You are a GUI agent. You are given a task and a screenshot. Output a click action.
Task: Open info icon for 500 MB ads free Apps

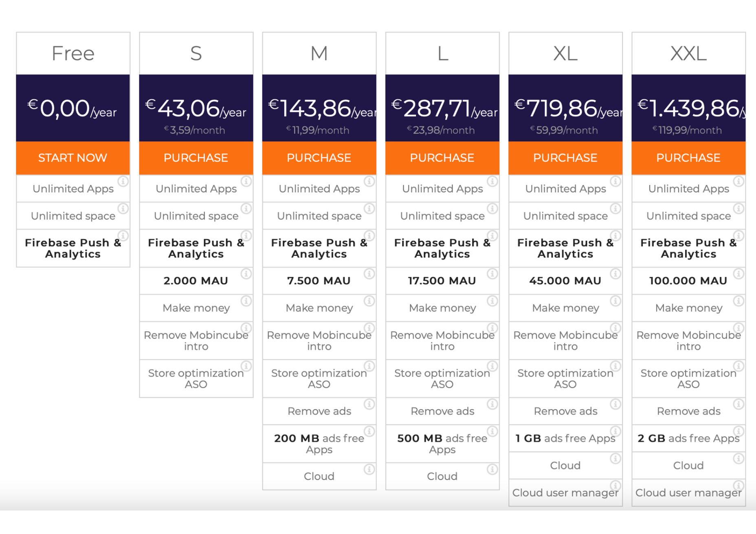tap(492, 431)
